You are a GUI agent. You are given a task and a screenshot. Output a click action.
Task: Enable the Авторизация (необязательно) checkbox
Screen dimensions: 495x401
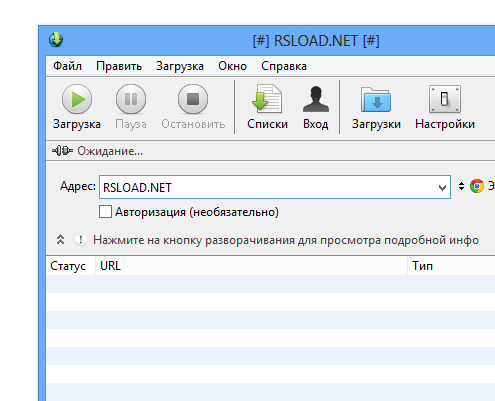pos(105,212)
